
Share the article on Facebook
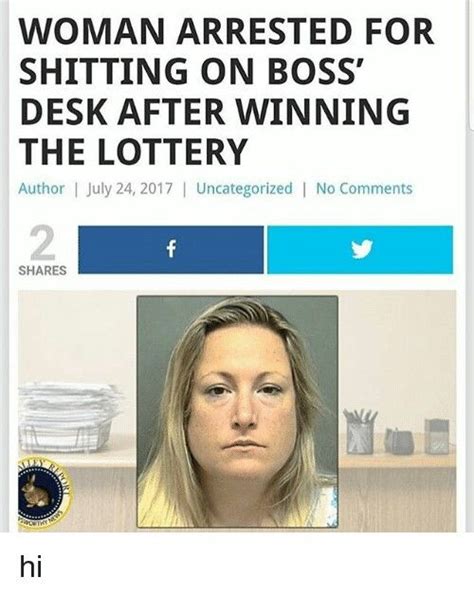(171, 250)
